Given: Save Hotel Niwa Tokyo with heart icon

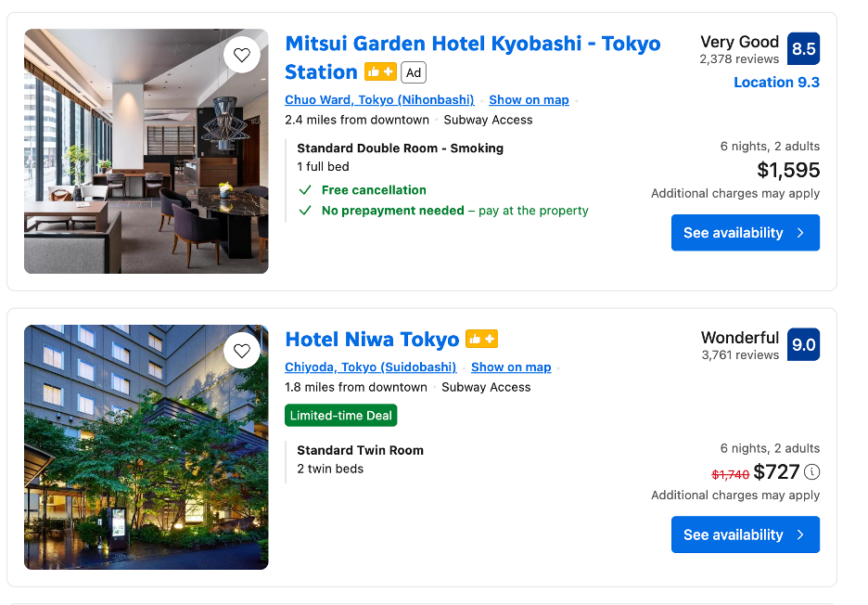Looking at the screenshot, I should click(x=242, y=351).
